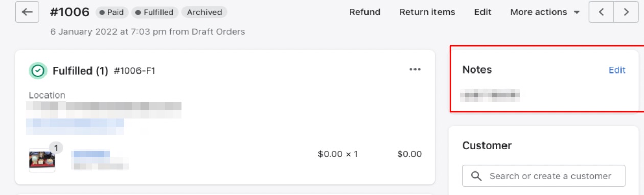Open the next order with right chevron
The width and height of the screenshot is (644, 195).
[x=626, y=12]
